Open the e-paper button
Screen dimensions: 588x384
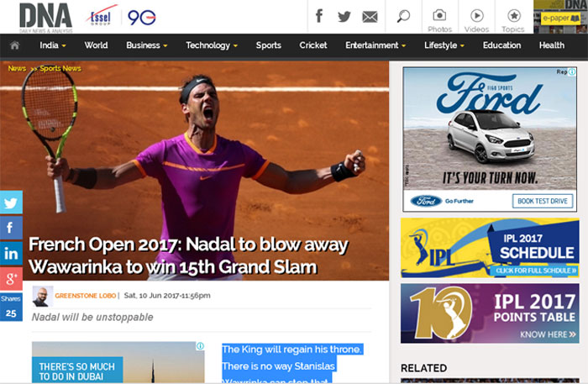pos(561,18)
